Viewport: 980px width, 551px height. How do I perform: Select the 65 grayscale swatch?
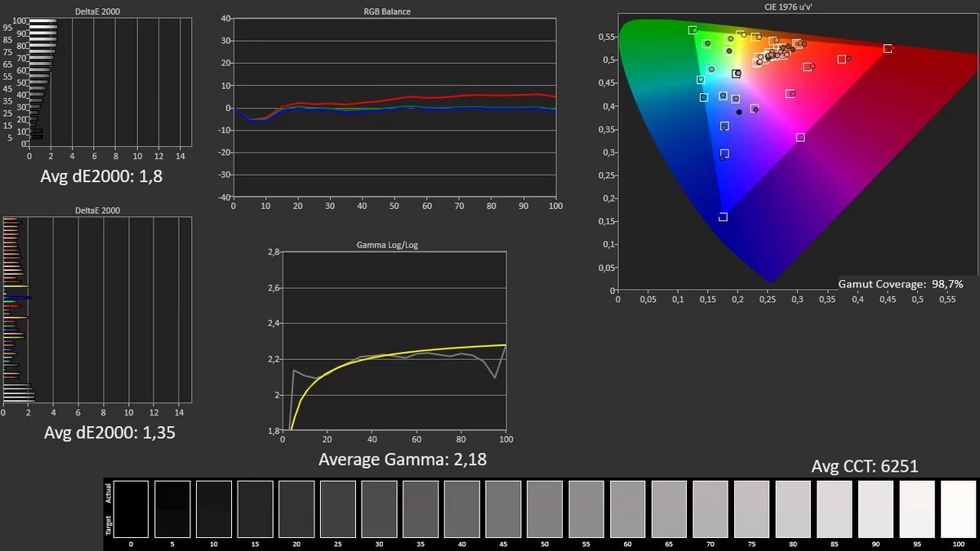coord(669,509)
